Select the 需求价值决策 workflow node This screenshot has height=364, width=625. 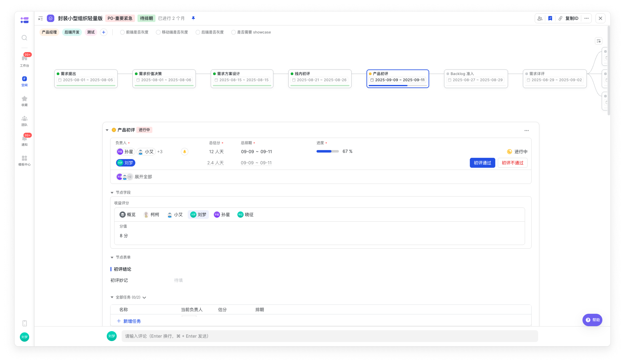point(164,79)
